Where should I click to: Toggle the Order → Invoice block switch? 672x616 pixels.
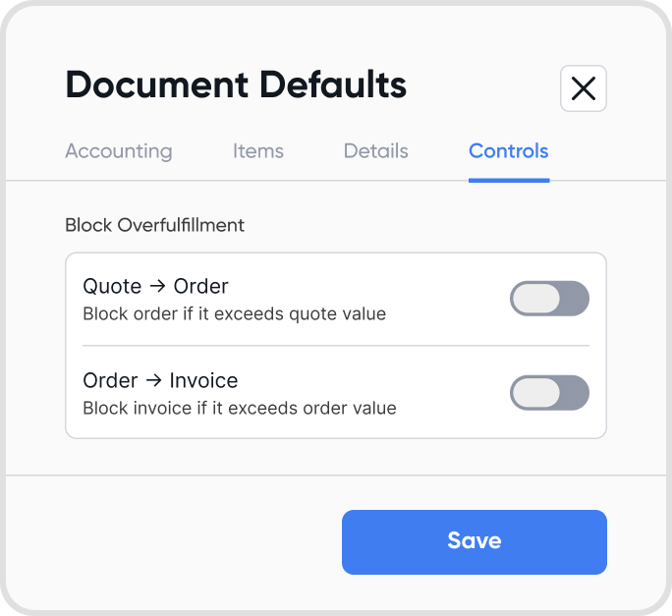click(549, 393)
